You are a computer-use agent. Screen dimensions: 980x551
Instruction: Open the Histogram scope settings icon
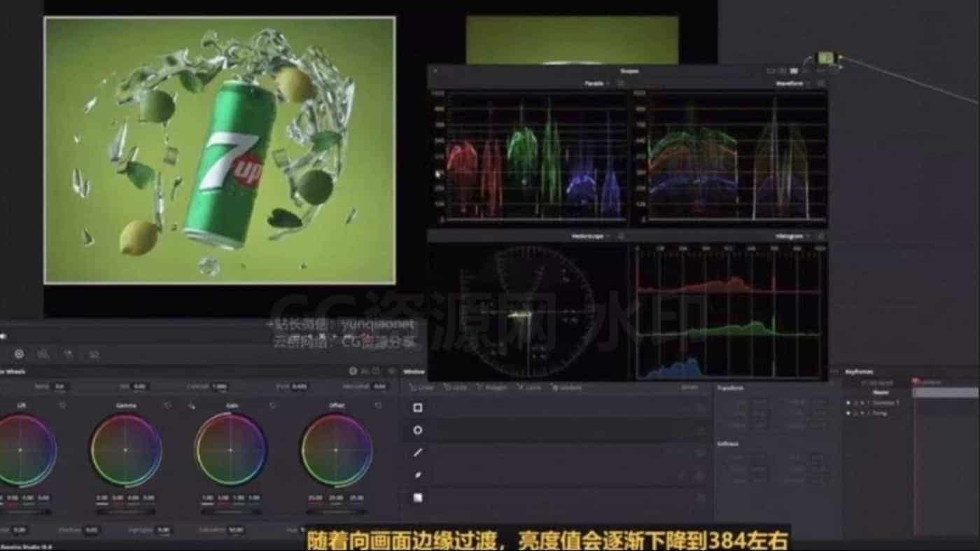(x=820, y=237)
